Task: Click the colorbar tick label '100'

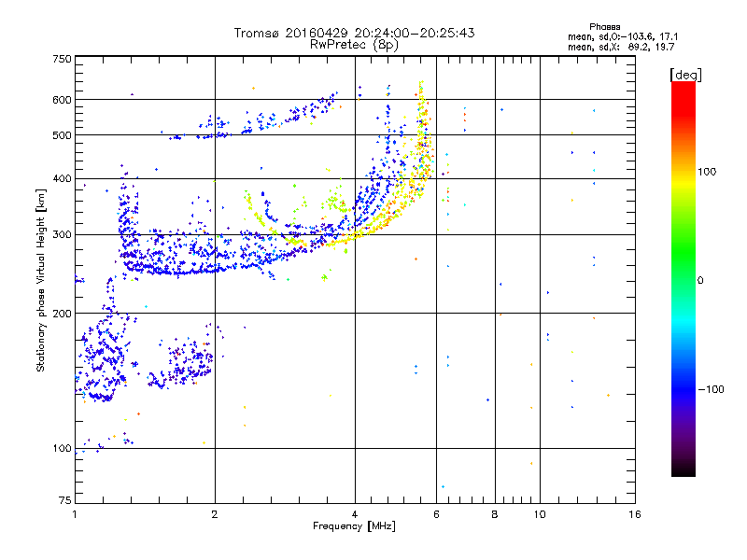Action: pos(707,172)
